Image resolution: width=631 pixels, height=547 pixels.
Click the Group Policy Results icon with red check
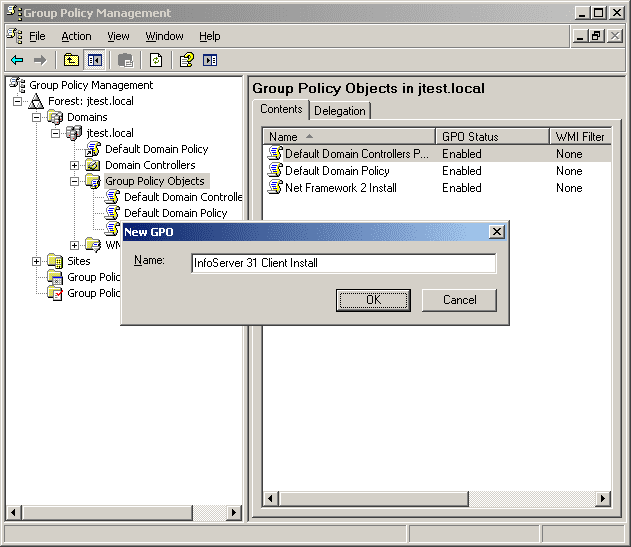tap(55, 293)
